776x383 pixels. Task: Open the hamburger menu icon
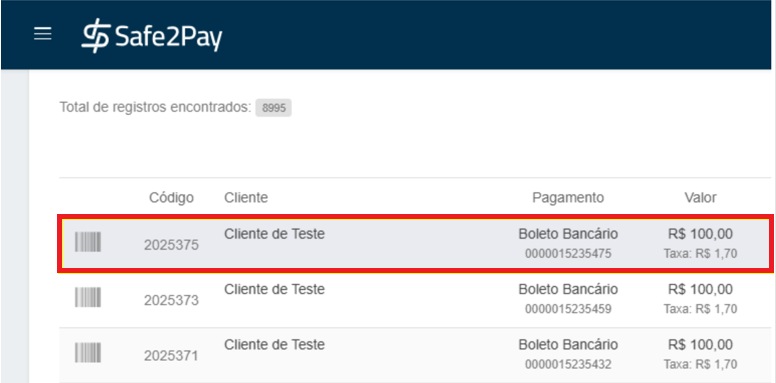click(43, 34)
